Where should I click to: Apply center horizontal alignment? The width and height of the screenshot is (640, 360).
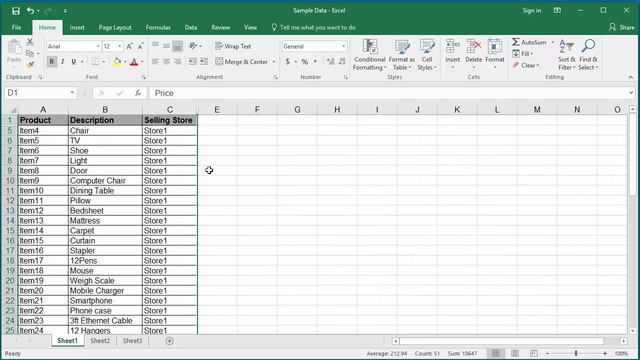pos(166,62)
